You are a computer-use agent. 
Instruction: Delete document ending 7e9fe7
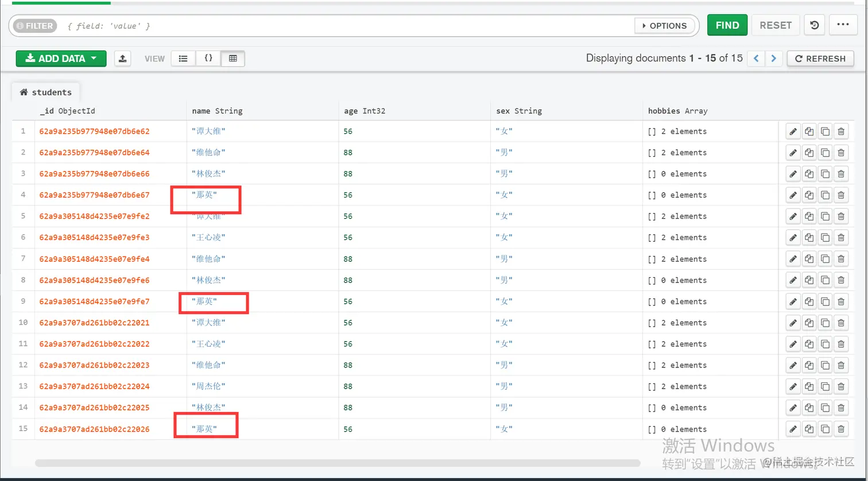point(841,301)
